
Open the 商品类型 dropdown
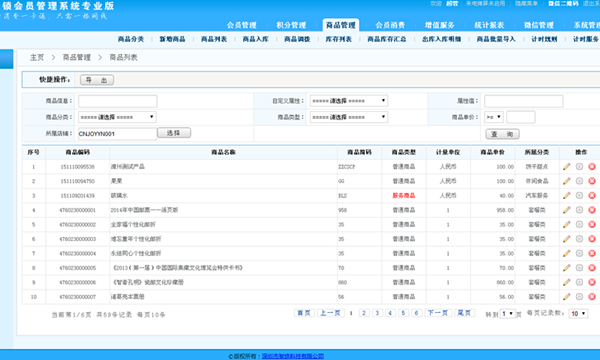point(349,117)
